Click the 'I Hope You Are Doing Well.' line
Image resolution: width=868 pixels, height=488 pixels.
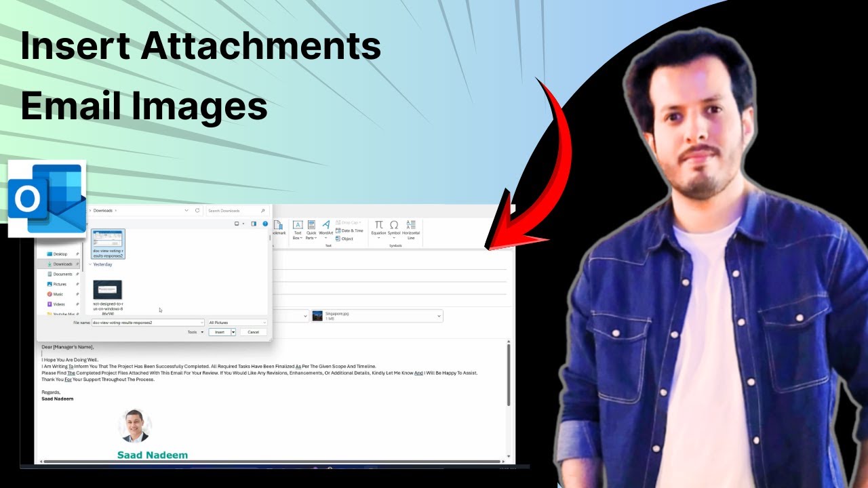(x=70, y=360)
